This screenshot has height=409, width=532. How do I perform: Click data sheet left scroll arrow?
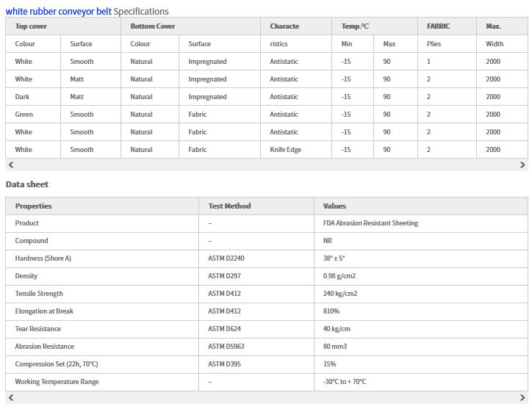tap(10, 398)
